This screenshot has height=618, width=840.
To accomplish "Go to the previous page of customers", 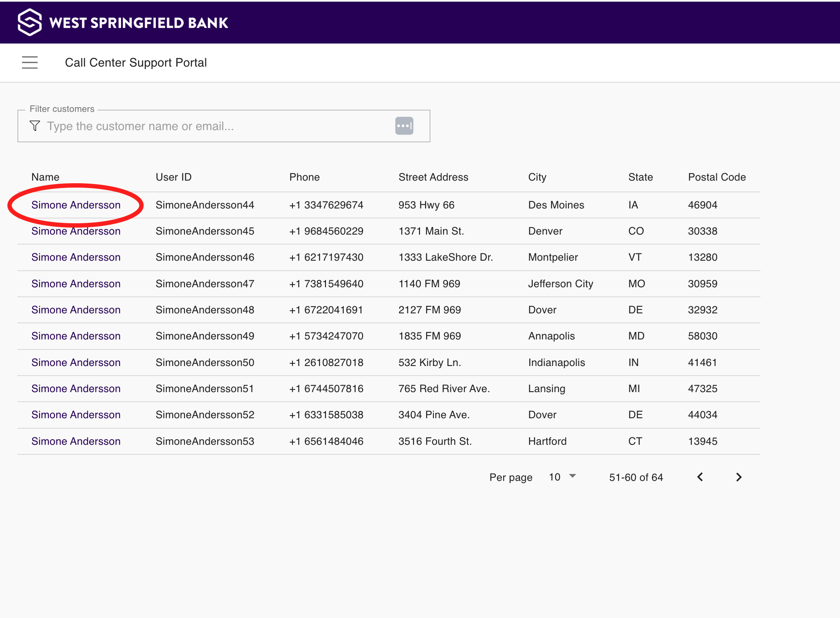I will pyautogui.click(x=700, y=477).
